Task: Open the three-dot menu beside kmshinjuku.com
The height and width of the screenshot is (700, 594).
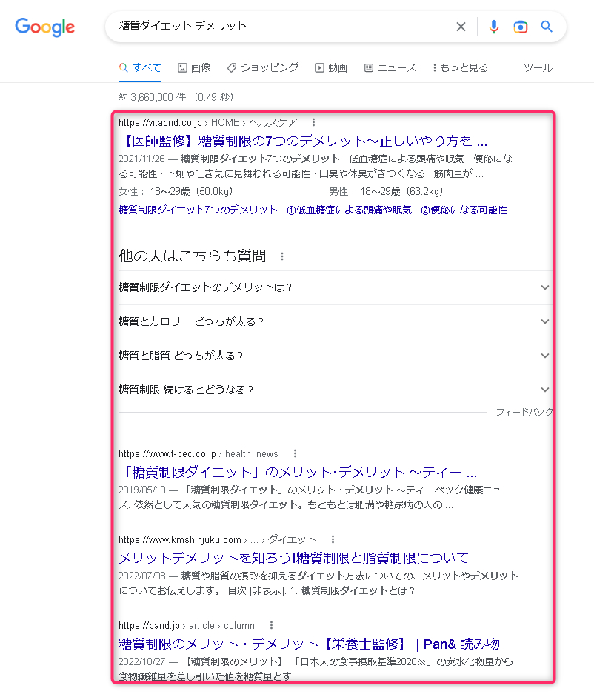Action: click(x=333, y=539)
